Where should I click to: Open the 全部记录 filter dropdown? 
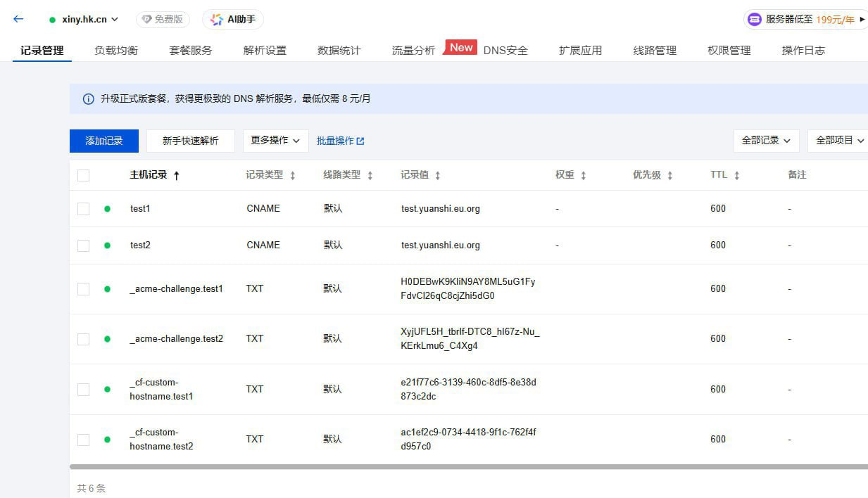pos(766,141)
